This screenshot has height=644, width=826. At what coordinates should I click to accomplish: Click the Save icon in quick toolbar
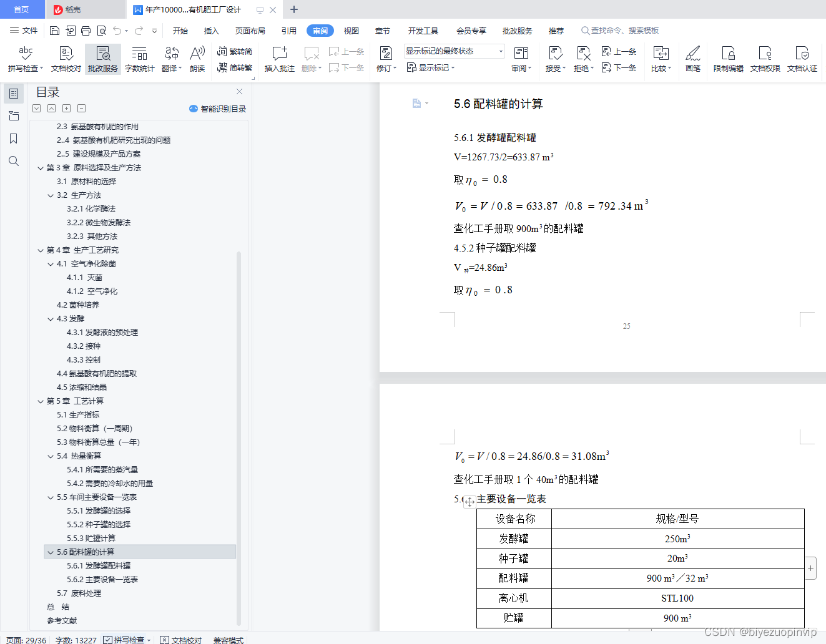(x=54, y=31)
